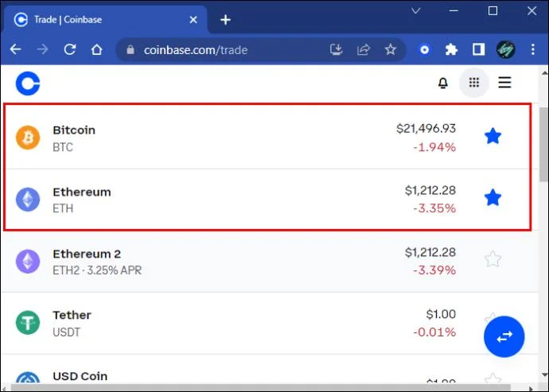Reload the Coinbase page
This screenshot has height=392, width=549.
pyautogui.click(x=70, y=49)
